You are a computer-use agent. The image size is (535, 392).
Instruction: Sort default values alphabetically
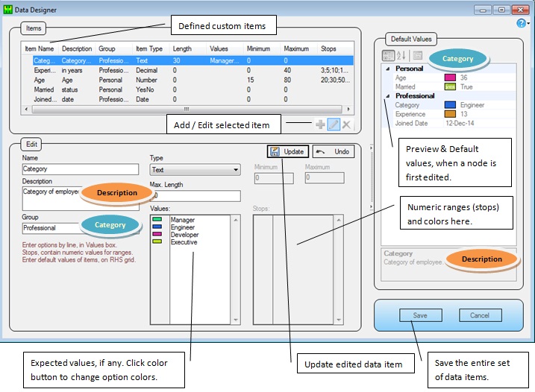(401, 55)
